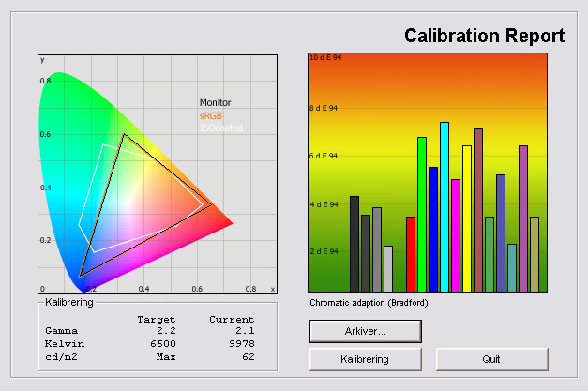Click the 6 d E 94 axis label
This screenshot has width=588, height=391.
pyautogui.click(x=324, y=156)
